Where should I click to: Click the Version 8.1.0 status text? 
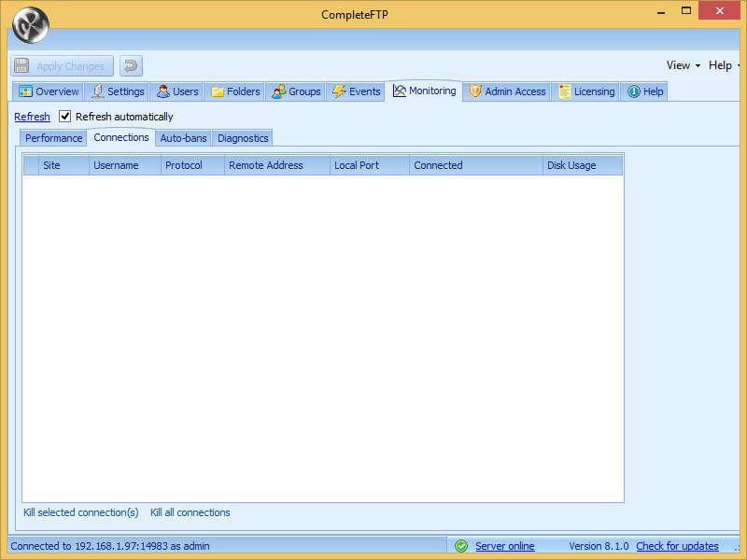(599, 546)
